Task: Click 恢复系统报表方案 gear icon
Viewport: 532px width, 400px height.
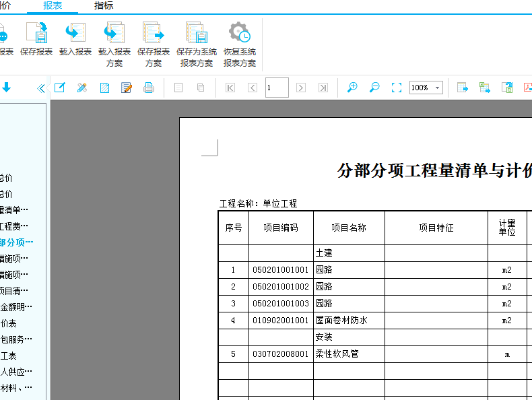Action: point(240,32)
